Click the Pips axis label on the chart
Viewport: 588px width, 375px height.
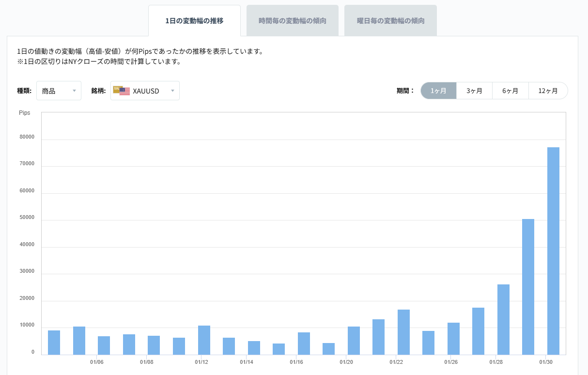(25, 113)
